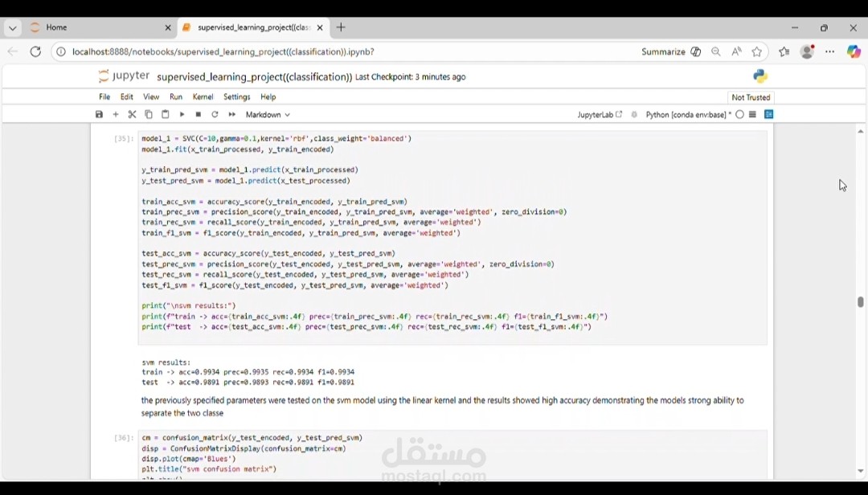Image resolution: width=868 pixels, height=495 pixels.
Task: Click the print("\nsvm results:") code line
Action: (x=189, y=305)
